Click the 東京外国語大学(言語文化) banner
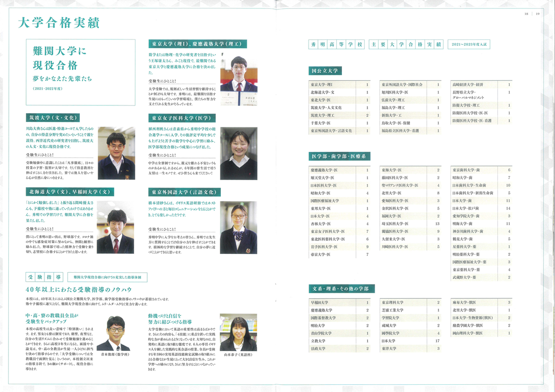The height and width of the screenshot is (392, 555). (184, 192)
